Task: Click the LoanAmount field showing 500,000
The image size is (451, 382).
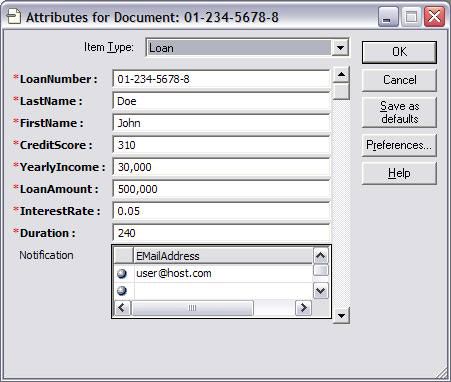Action: coord(221,189)
